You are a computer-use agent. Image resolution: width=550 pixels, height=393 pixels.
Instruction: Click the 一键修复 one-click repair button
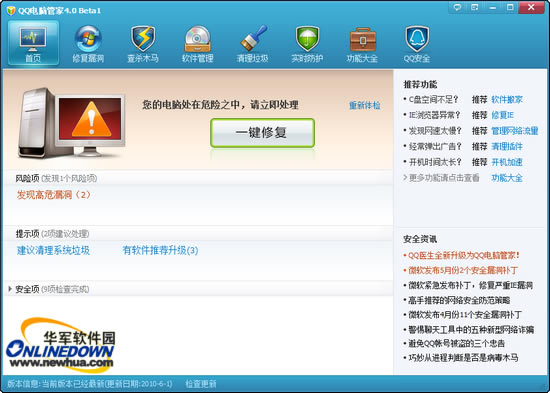[262, 133]
